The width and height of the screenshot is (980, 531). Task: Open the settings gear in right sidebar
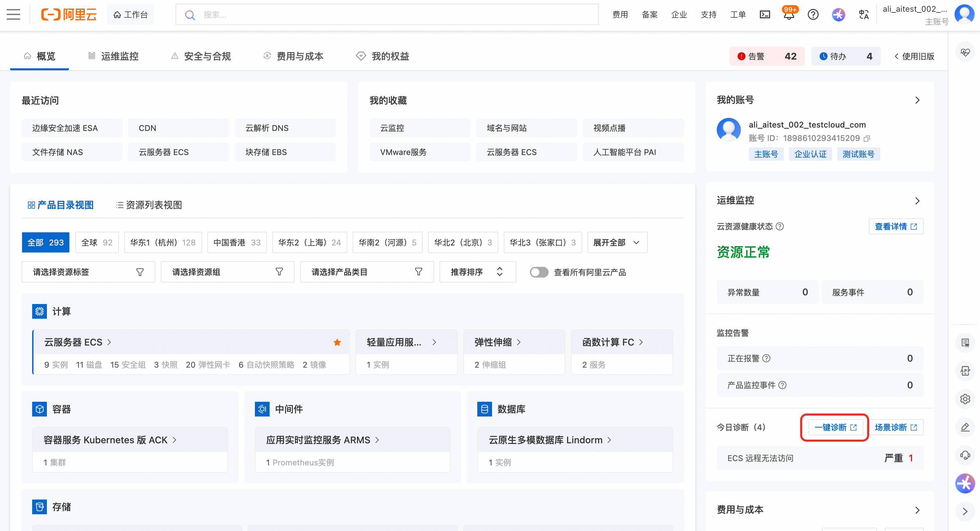tap(965, 399)
